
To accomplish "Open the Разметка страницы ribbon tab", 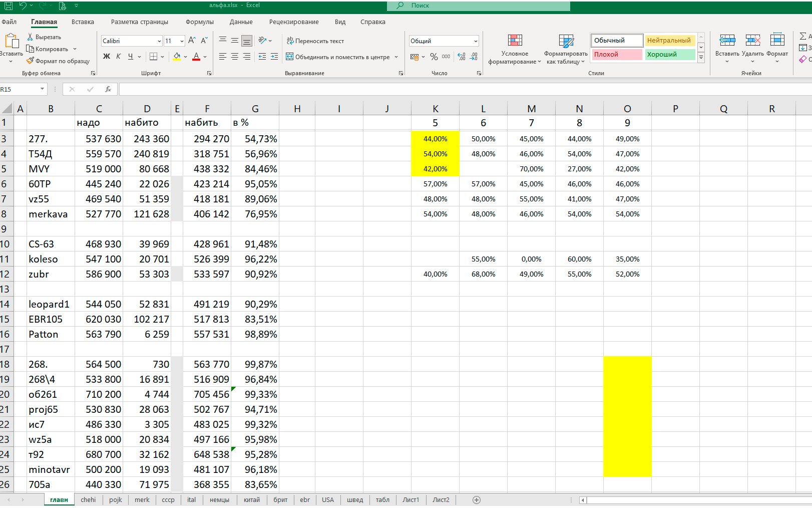I will tap(140, 22).
